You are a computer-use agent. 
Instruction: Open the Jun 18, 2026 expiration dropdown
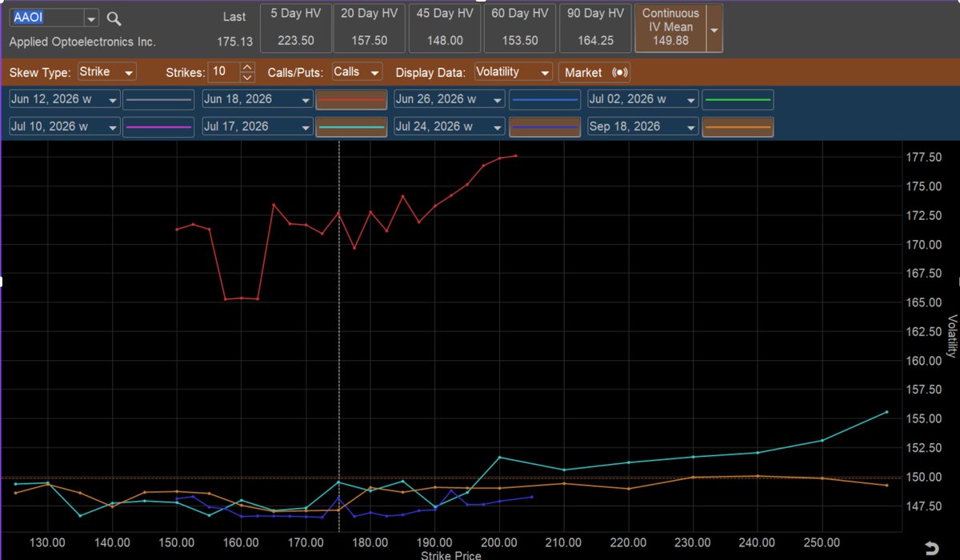(x=258, y=99)
